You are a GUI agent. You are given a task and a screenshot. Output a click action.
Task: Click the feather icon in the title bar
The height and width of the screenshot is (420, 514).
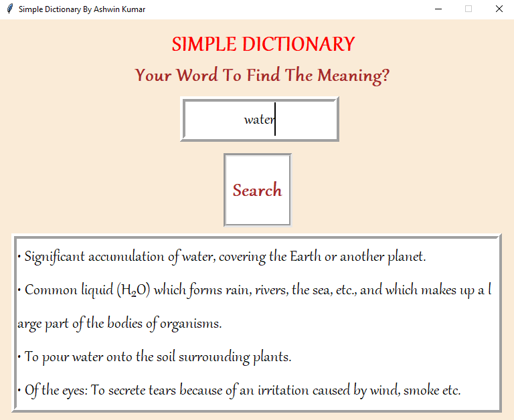10,9
